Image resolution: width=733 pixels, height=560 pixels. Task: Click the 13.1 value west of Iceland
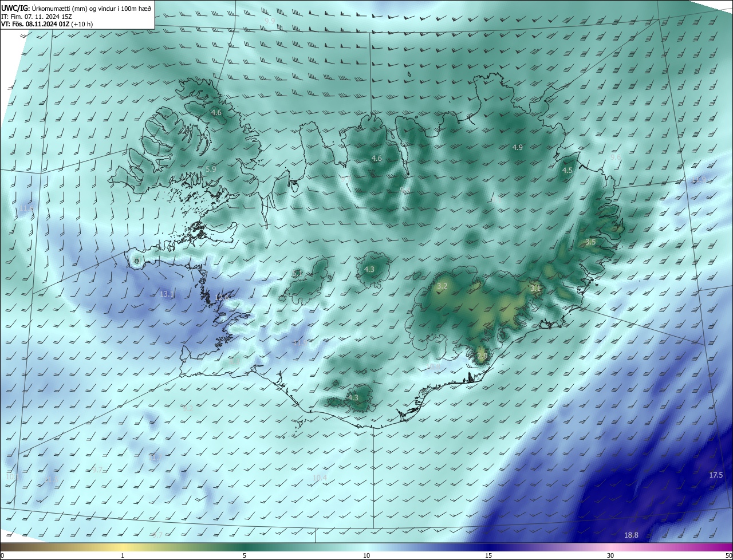pos(167,294)
